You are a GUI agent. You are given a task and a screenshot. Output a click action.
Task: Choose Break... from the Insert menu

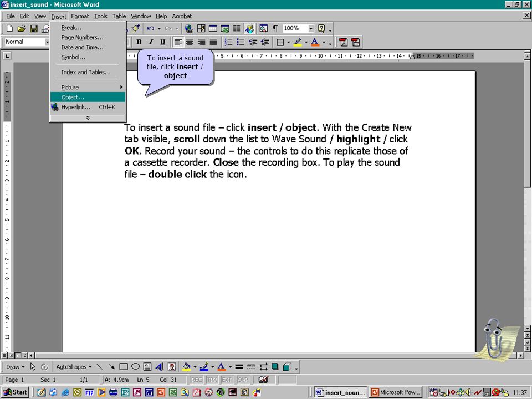click(x=88, y=28)
